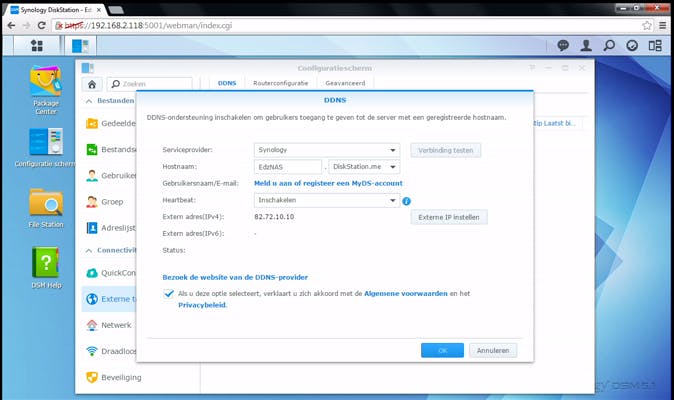Switch to the DDNS tab
The height and width of the screenshot is (400, 674).
tap(227, 83)
